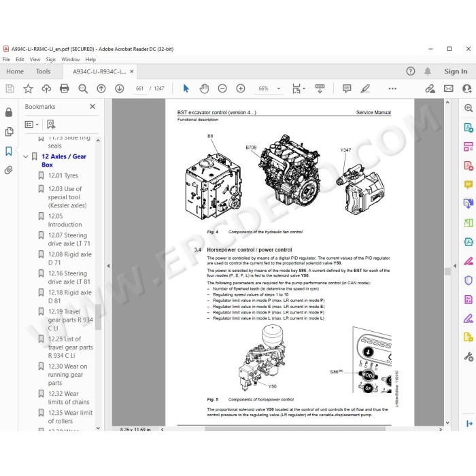The image size is (476, 476).
Task: Open the File menu
Action: (6, 59)
